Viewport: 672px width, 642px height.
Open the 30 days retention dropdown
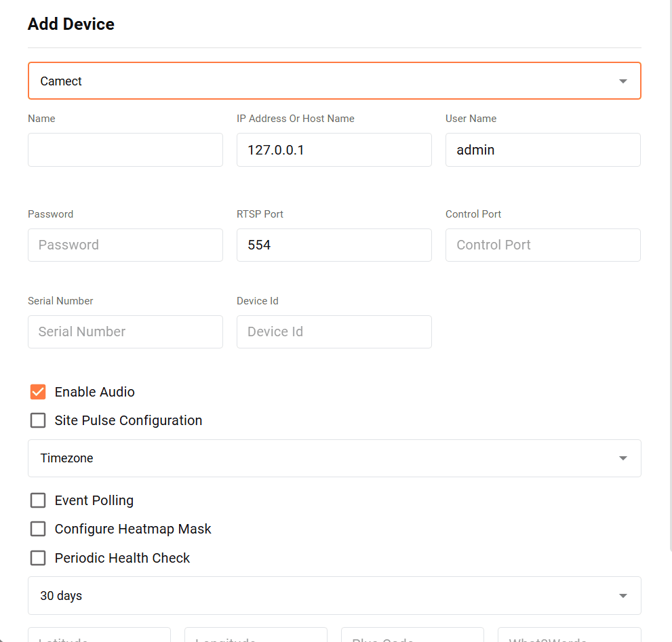click(334, 595)
